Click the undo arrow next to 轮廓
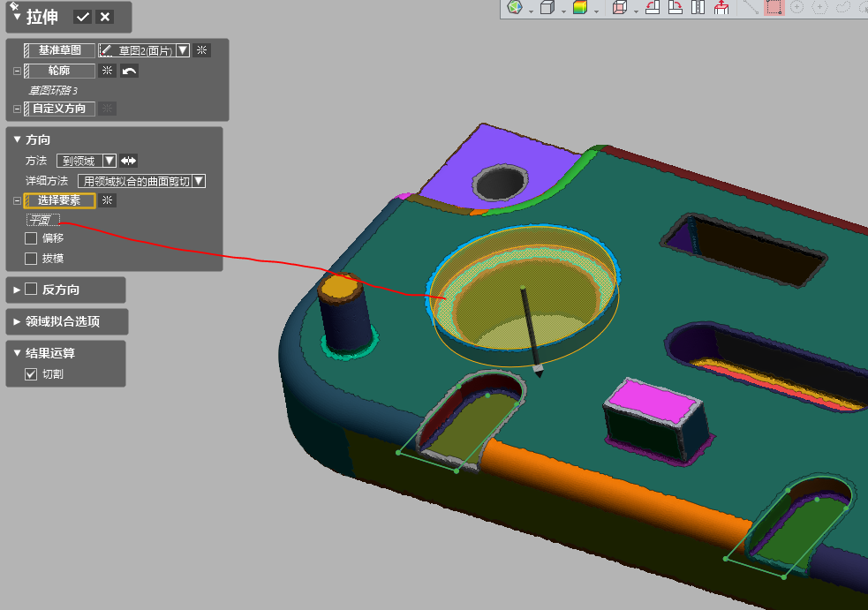Viewport: 868px width, 610px height. [129, 71]
